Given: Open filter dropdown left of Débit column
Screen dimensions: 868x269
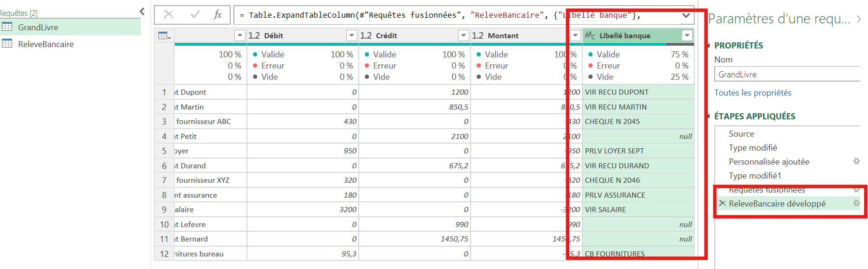Looking at the screenshot, I should click(x=240, y=35).
